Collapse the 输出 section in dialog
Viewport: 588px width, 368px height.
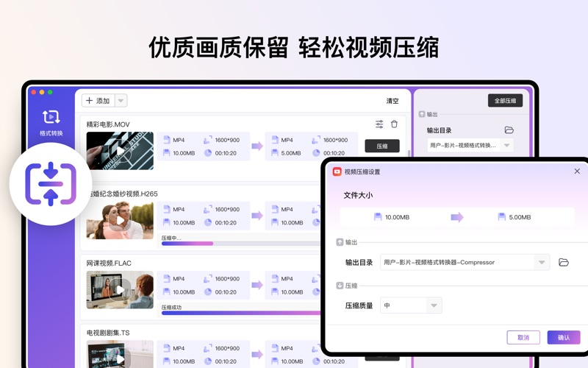point(340,242)
